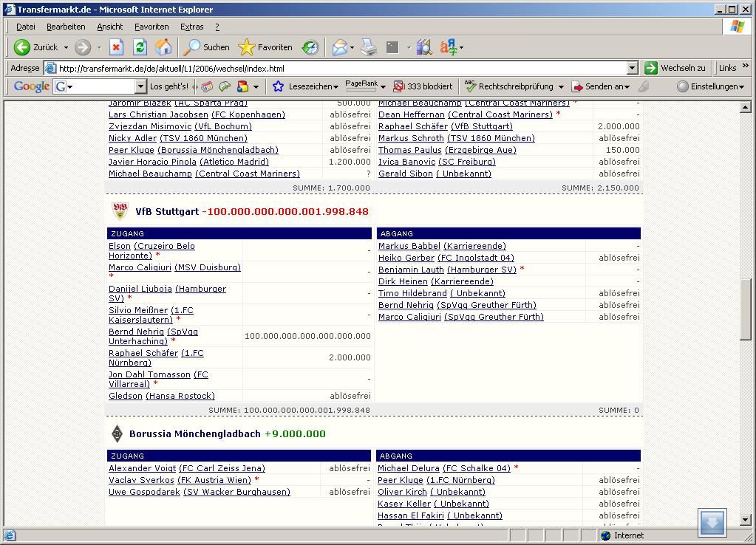Click the blue down arrow overlay button
756x545 pixels.
pyautogui.click(x=712, y=522)
